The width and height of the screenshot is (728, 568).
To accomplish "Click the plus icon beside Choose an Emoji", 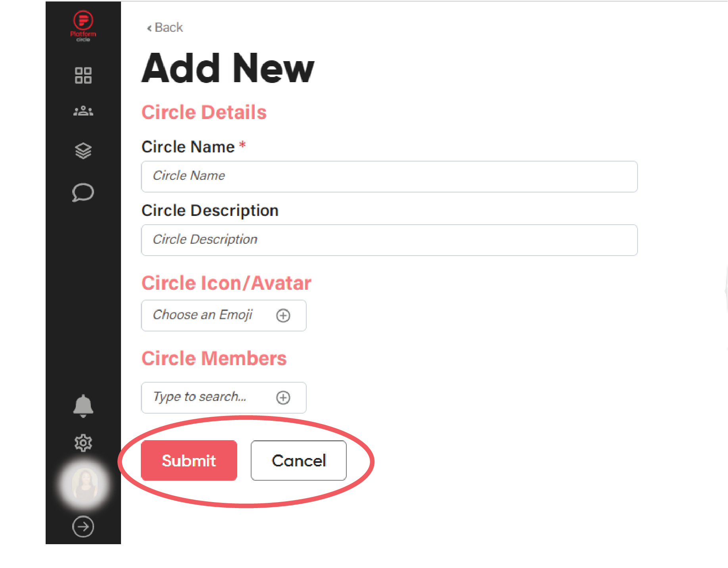I will (x=283, y=316).
